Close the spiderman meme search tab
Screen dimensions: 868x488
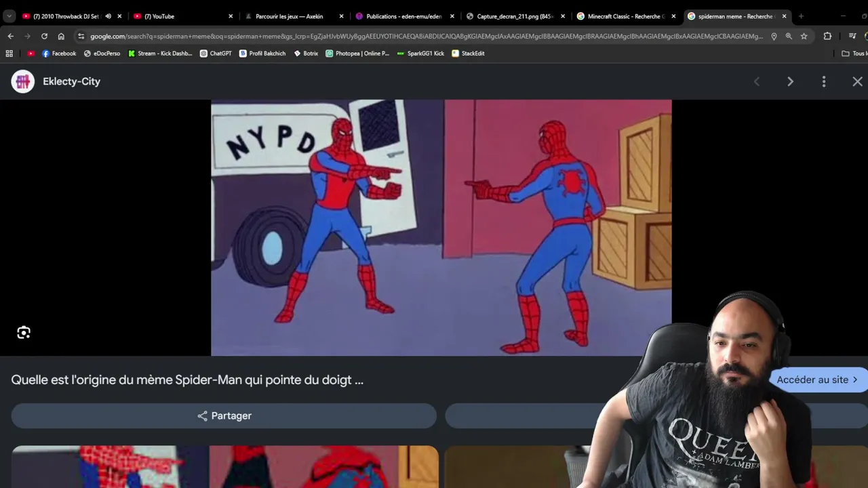coord(784,16)
